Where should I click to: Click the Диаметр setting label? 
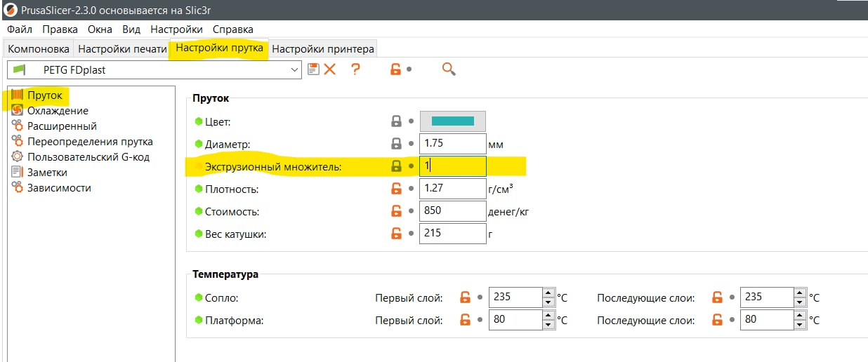point(228,145)
